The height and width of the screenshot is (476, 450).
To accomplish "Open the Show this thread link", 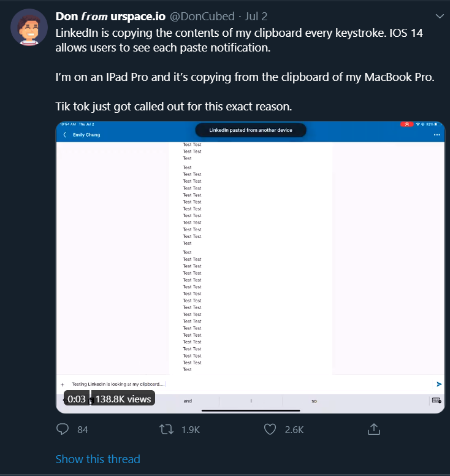I will tap(97, 459).
